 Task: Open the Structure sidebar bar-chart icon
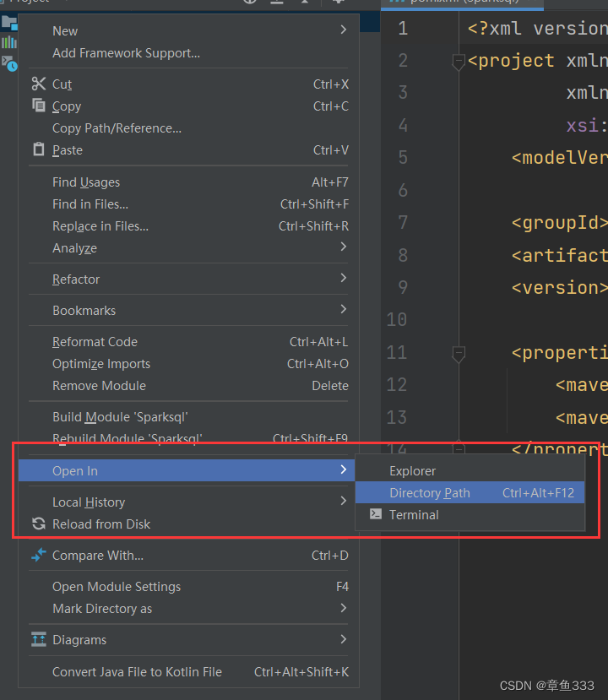click(9, 42)
